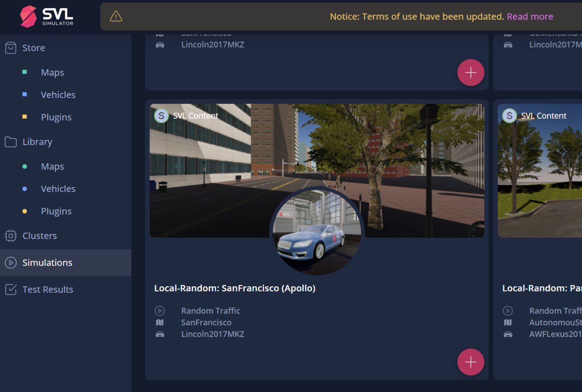The image size is (582, 392).
Task: Click the blue square bullet beside Store Vehicles
Action: [25, 94]
